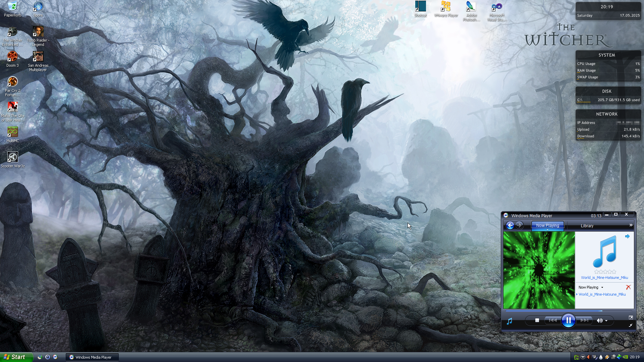Click the World_is_Mine-Hatsune_Miku title link under album art

[604, 278]
